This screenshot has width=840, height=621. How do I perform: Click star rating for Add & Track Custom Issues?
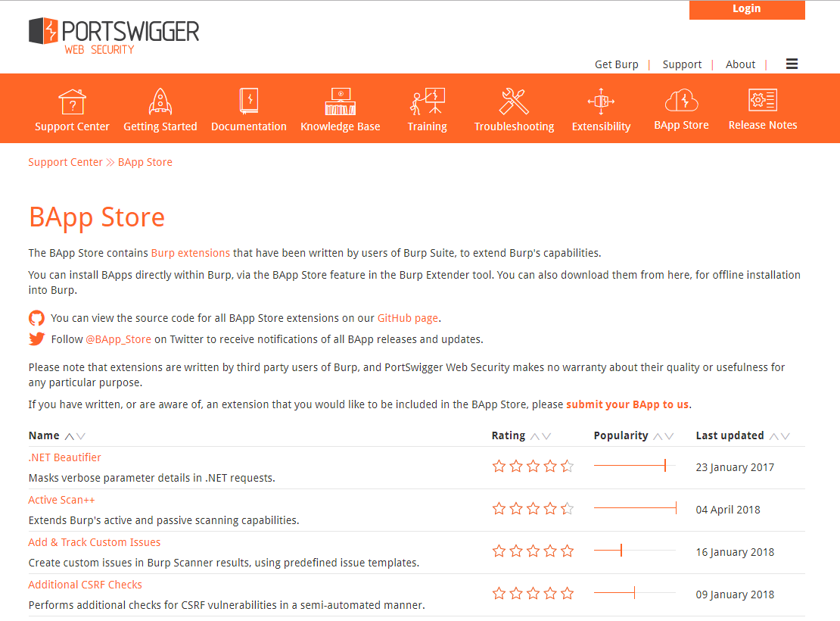533,551
